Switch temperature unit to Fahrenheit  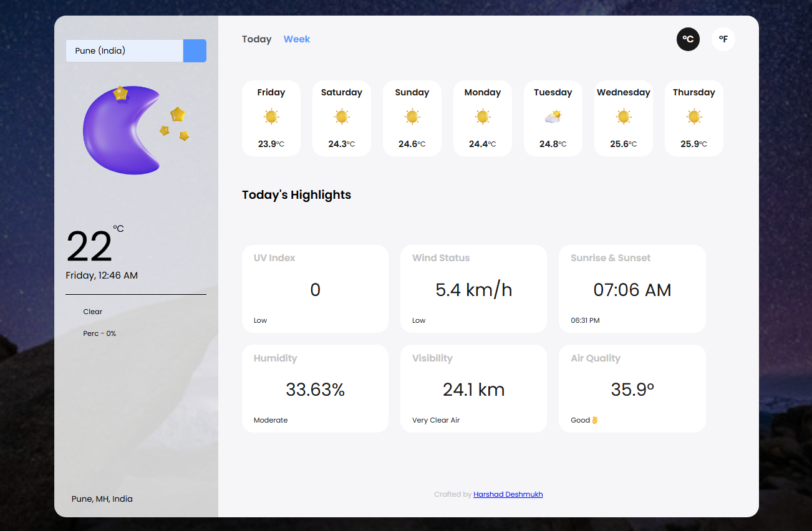click(723, 39)
